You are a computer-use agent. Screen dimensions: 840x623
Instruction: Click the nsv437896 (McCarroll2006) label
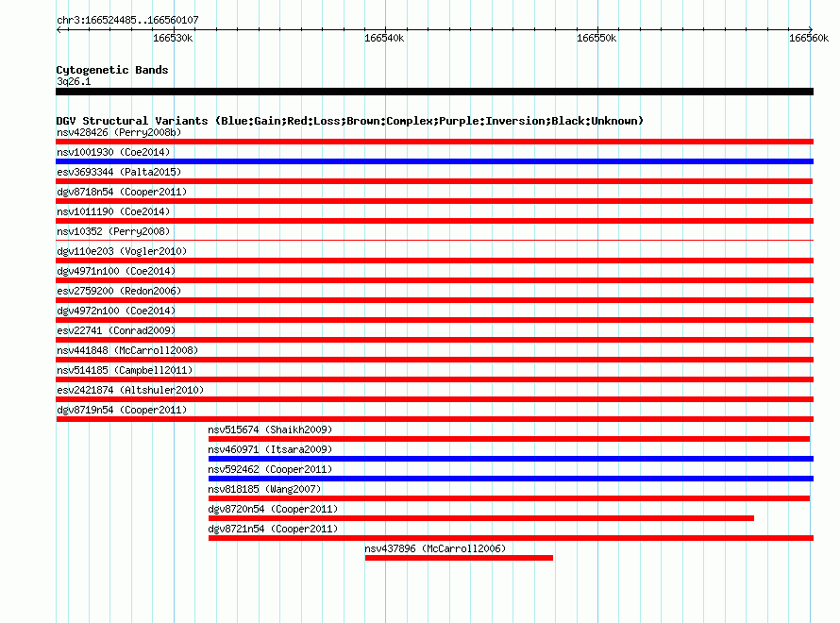tap(435, 548)
